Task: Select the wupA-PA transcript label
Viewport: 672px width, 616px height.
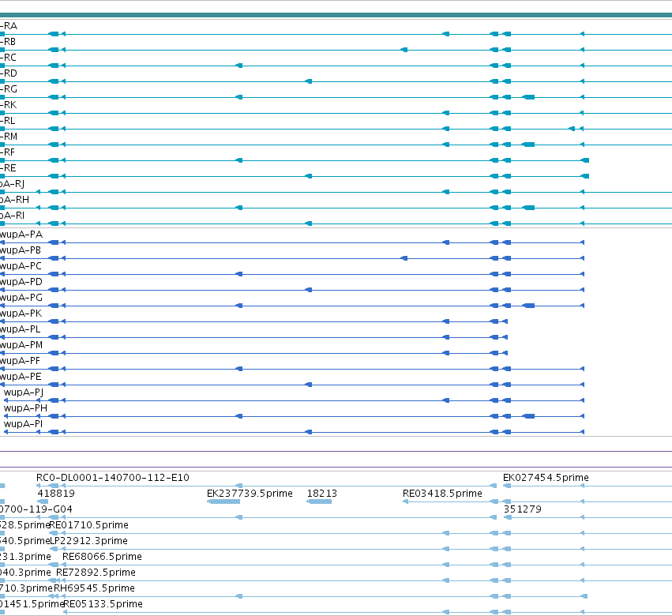Action: tap(21, 235)
